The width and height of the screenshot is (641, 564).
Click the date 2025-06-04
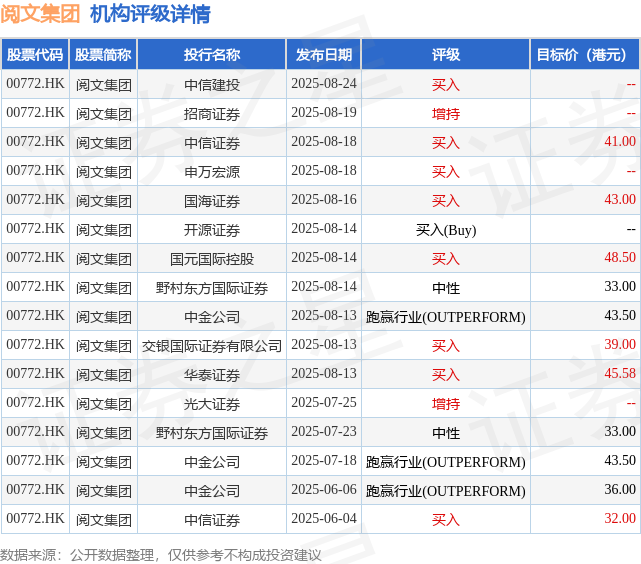[x=324, y=519]
